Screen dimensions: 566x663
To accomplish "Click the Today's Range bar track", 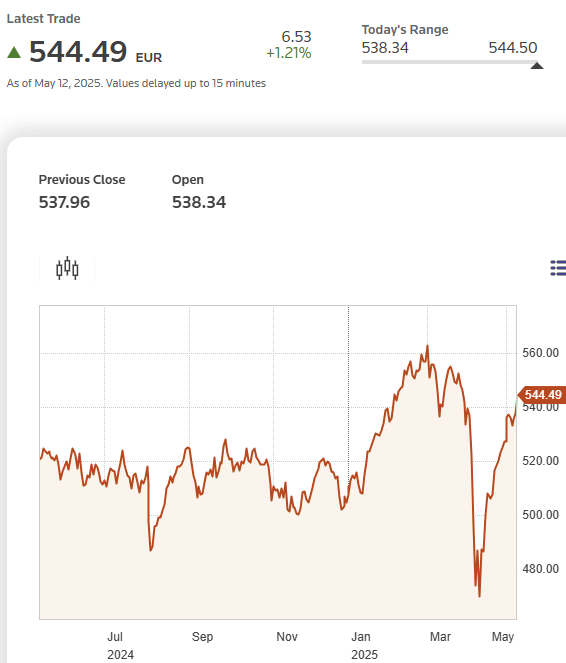I will 450,62.
